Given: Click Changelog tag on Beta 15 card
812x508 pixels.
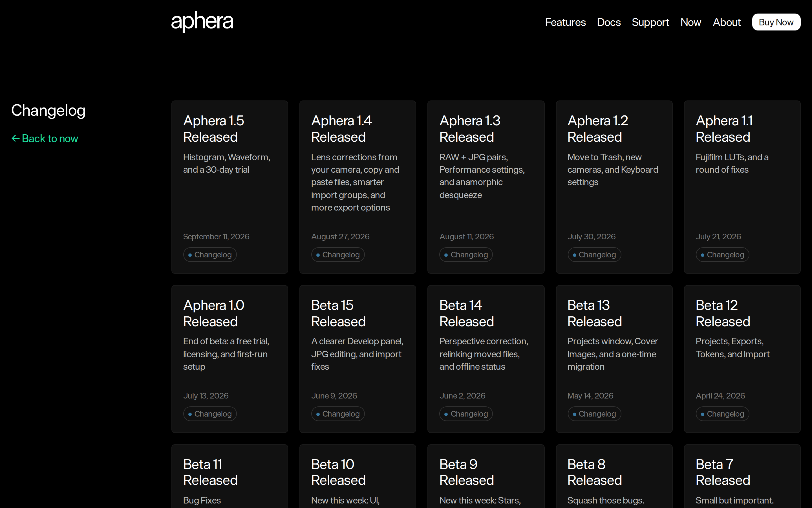Looking at the screenshot, I should [338, 414].
